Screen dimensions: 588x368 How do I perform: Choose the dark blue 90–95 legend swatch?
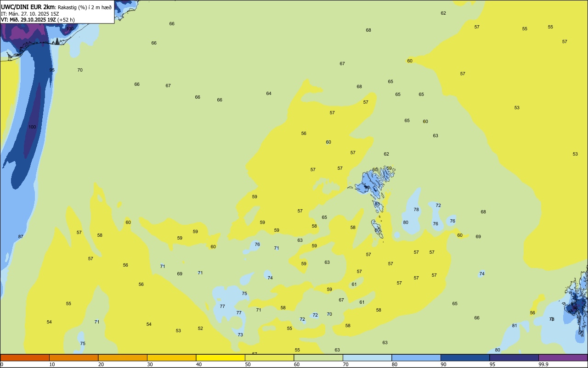click(x=465, y=357)
